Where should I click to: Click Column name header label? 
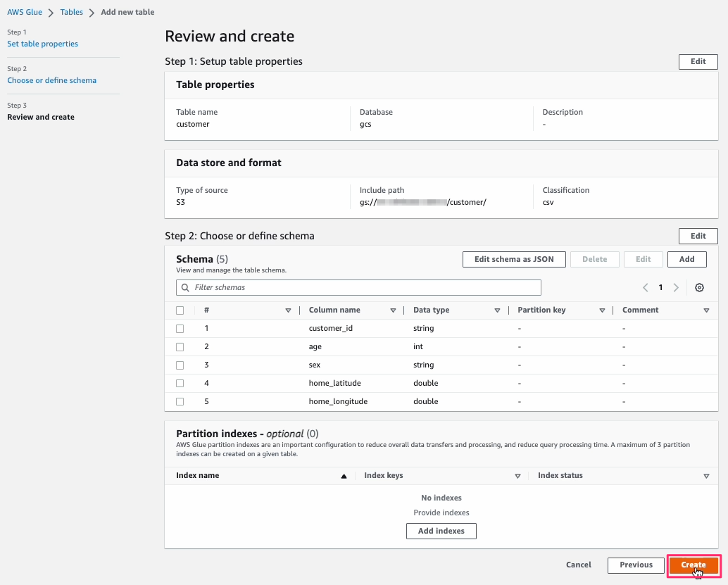pyautogui.click(x=334, y=310)
